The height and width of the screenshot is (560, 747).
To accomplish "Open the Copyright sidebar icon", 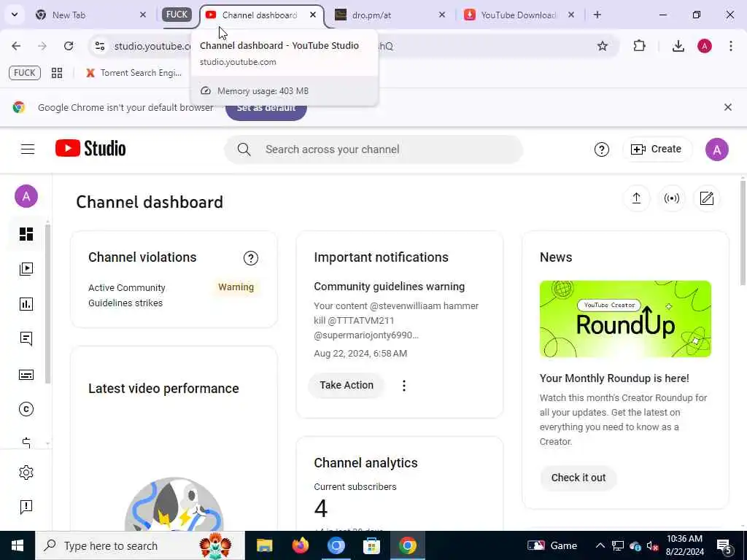I will [26, 409].
